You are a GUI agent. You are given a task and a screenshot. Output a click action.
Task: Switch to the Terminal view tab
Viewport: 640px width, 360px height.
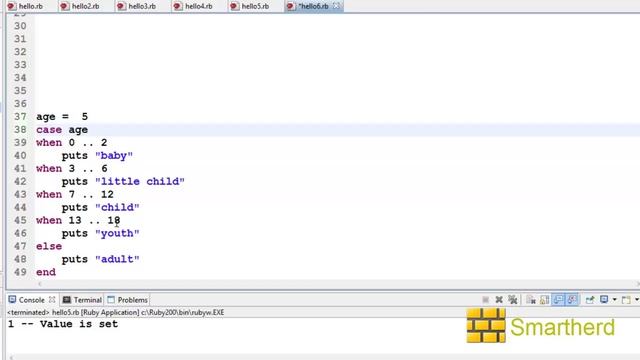82,300
